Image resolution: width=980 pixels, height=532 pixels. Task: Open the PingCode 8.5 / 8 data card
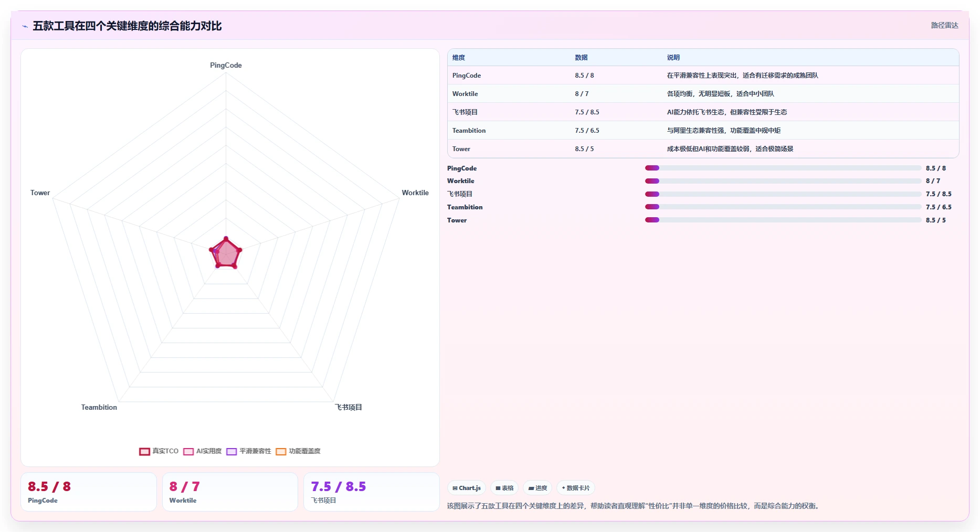pos(89,492)
